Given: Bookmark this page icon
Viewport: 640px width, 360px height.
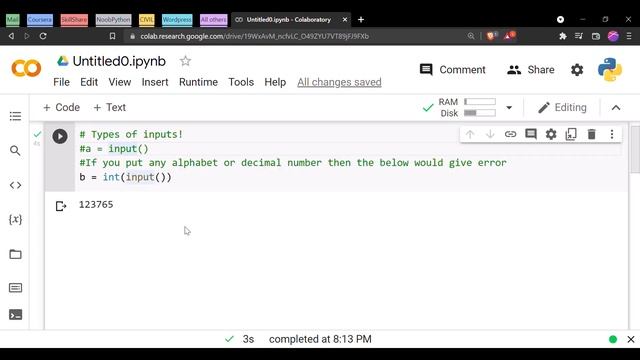Looking at the screenshot, I should pyautogui.click(x=112, y=36).
